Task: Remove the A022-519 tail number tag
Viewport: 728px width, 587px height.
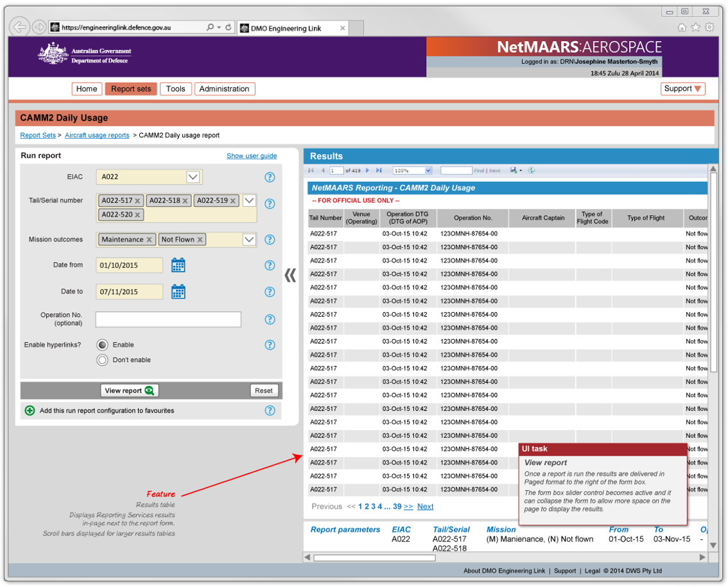Action: (232, 200)
